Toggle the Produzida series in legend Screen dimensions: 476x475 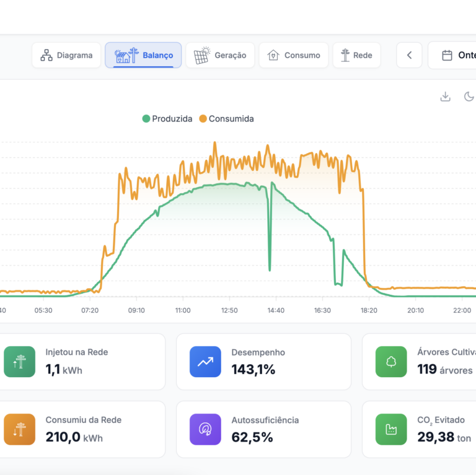(x=167, y=119)
